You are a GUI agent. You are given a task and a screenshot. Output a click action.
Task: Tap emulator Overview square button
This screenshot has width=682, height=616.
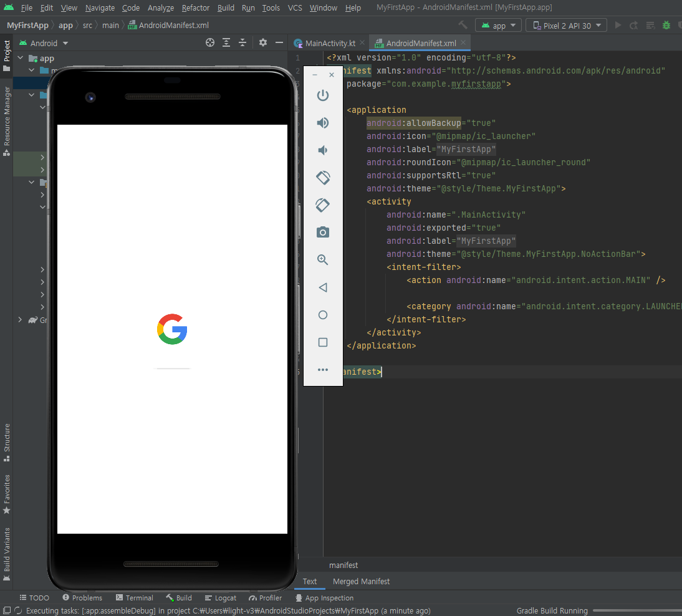tap(323, 342)
